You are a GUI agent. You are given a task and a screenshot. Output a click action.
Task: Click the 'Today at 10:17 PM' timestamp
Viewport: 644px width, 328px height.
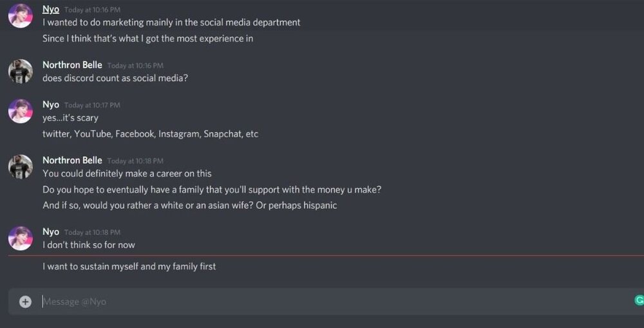(x=92, y=105)
